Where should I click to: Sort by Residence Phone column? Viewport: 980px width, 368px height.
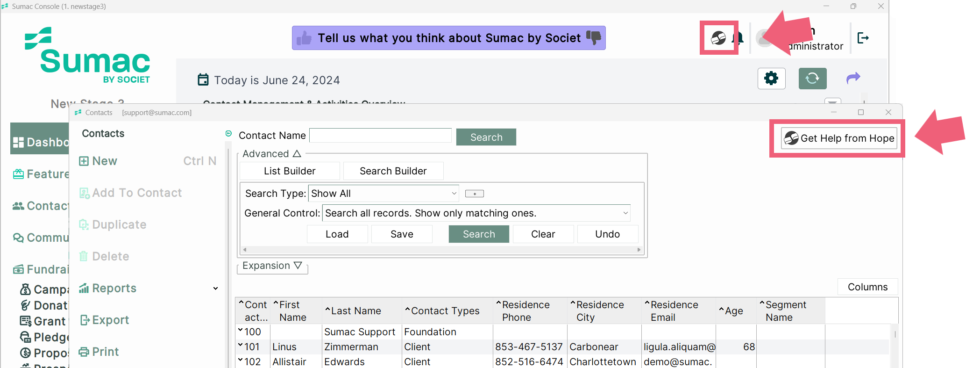click(530, 311)
